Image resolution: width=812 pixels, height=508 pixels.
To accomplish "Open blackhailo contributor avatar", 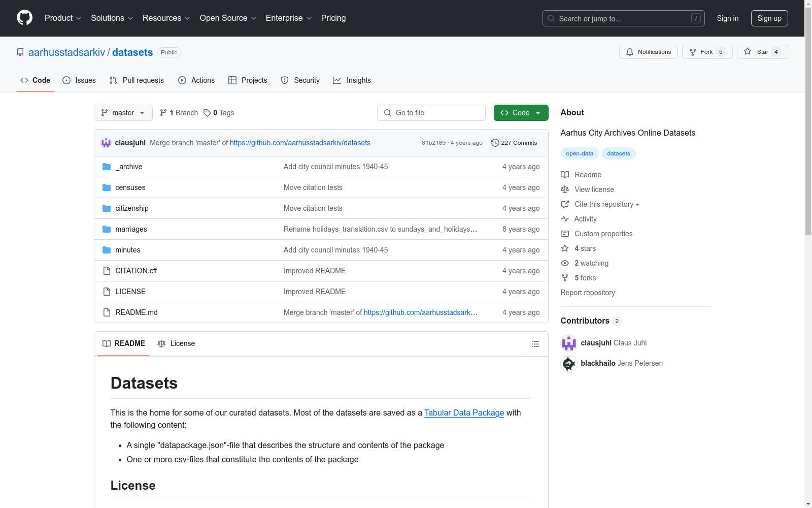I will pos(569,363).
